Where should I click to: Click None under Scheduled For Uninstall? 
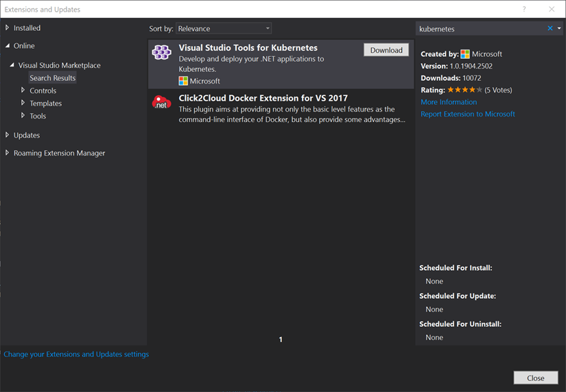(434, 338)
